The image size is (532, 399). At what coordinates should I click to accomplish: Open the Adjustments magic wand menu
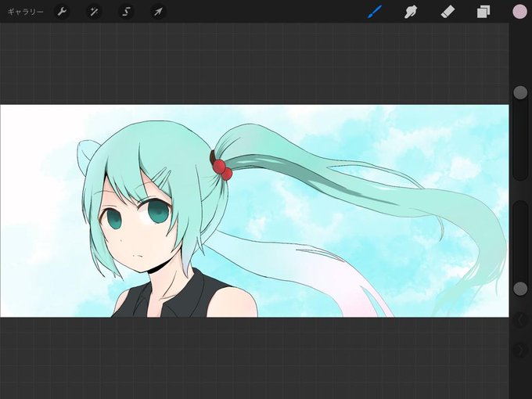point(94,12)
